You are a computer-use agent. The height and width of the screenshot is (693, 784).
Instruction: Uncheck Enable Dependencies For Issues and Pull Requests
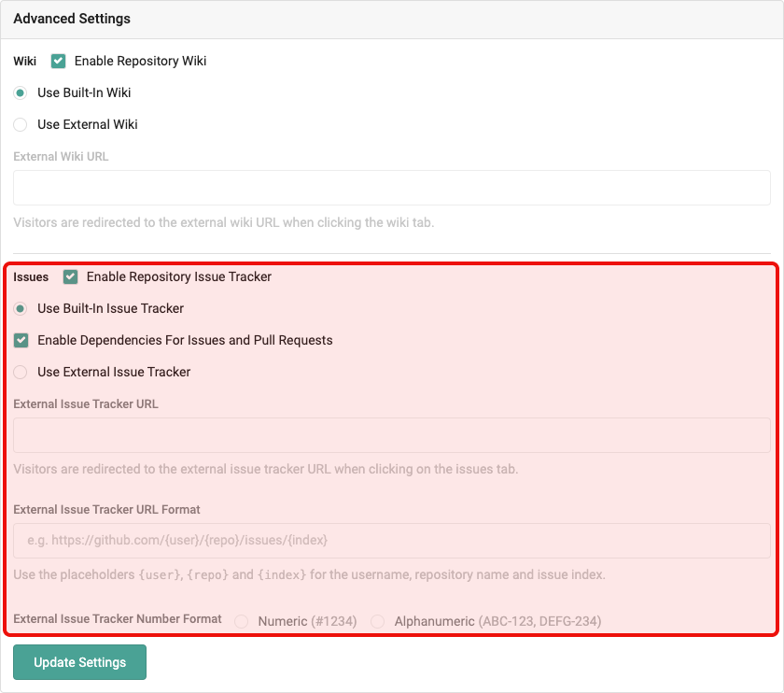tap(21, 340)
